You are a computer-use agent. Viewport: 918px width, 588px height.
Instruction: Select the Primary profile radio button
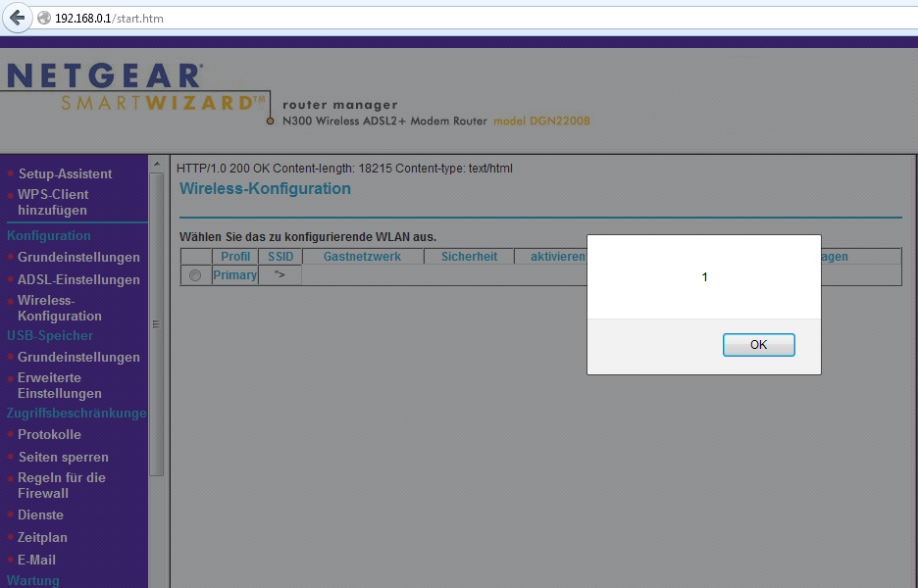pos(195,275)
